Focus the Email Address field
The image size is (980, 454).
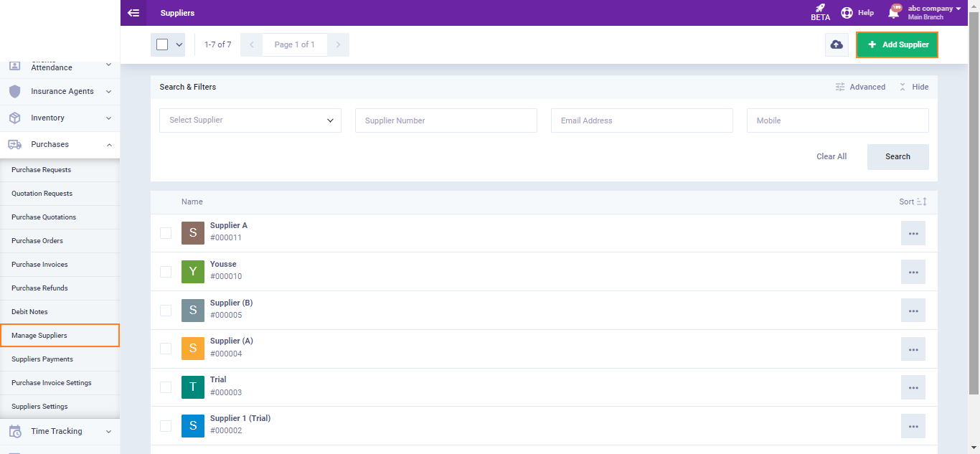point(642,120)
